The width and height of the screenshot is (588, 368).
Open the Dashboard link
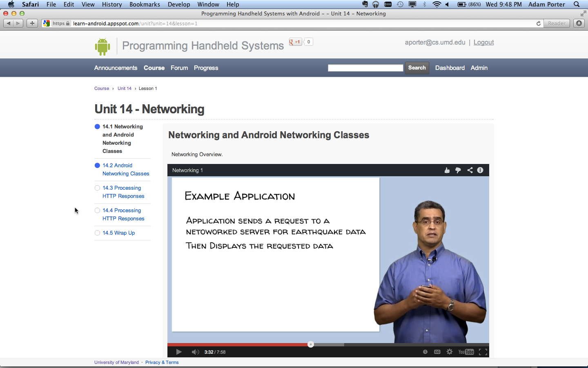(450, 68)
